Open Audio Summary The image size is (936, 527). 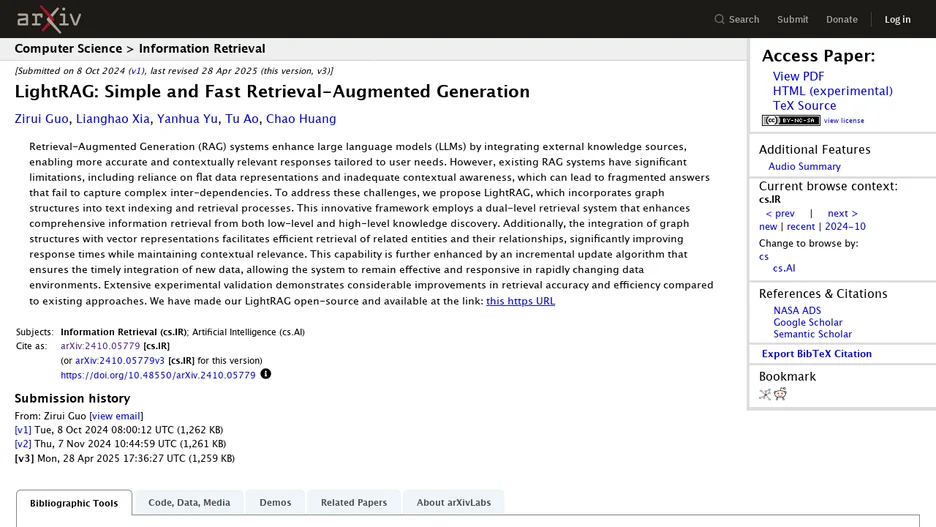point(804,167)
